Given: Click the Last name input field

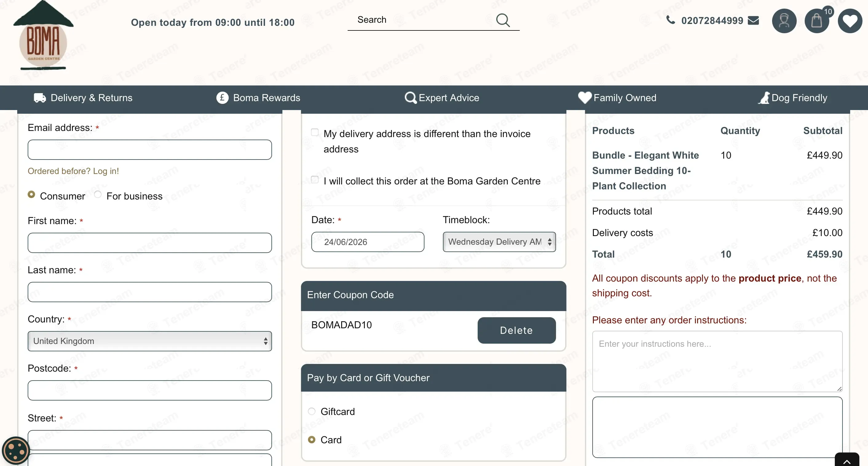Looking at the screenshot, I should click(150, 292).
